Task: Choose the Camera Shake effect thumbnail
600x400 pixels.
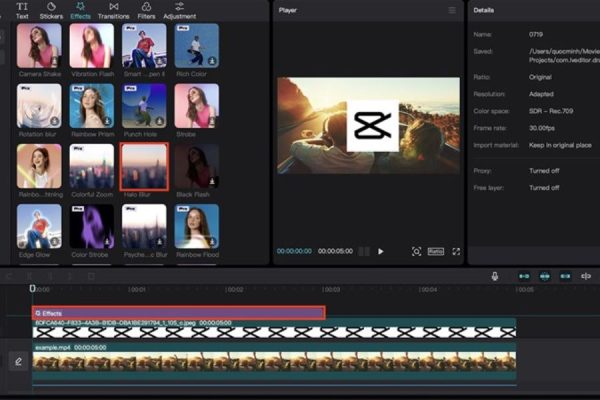Action: coord(39,45)
